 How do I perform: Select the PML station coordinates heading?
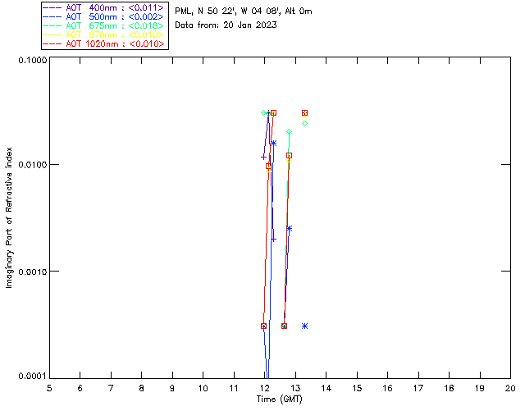244,11
